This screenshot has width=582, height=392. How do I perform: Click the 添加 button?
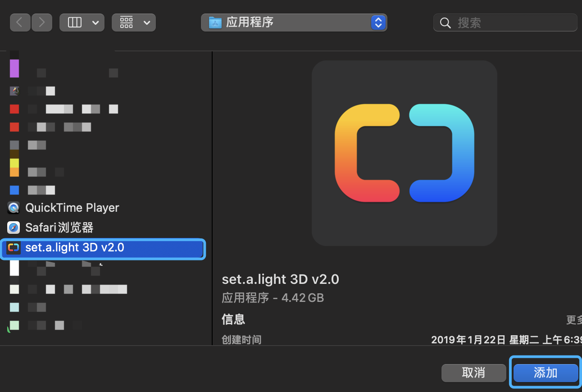click(x=546, y=373)
